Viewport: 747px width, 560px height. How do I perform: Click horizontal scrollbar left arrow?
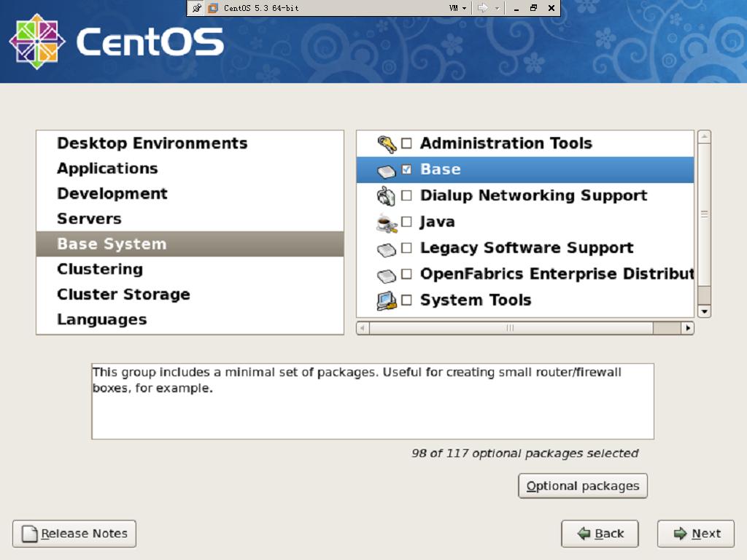tap(363, 328)
